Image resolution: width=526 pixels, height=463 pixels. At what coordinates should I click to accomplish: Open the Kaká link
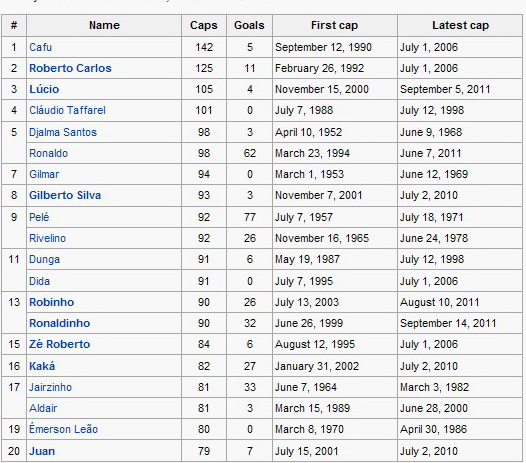coord(42,366)
